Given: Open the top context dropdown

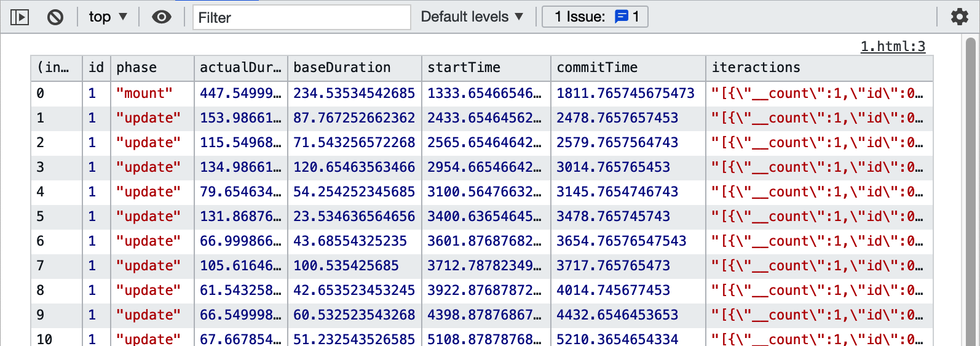Looking at the screenshot, I should coord(108,17).
